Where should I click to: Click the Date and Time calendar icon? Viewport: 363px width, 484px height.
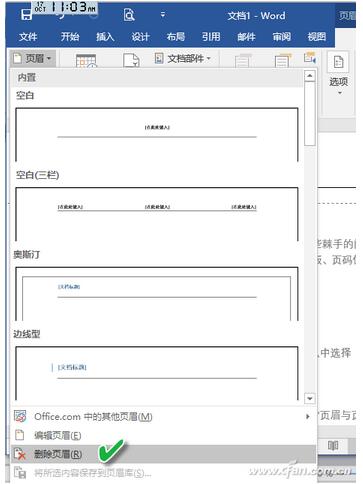(86, 60)
